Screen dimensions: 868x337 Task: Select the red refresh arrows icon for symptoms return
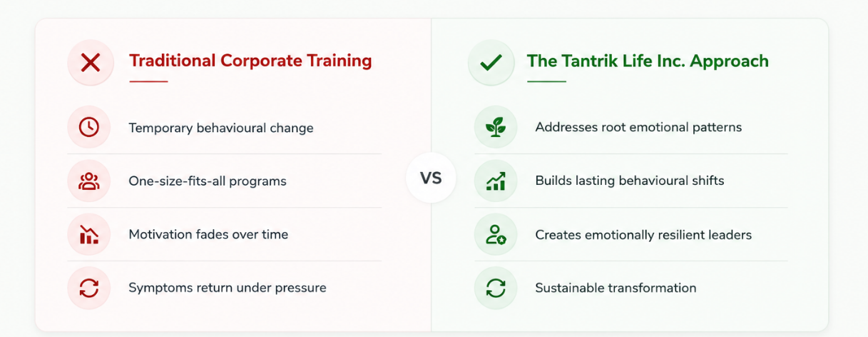(89, 288)
